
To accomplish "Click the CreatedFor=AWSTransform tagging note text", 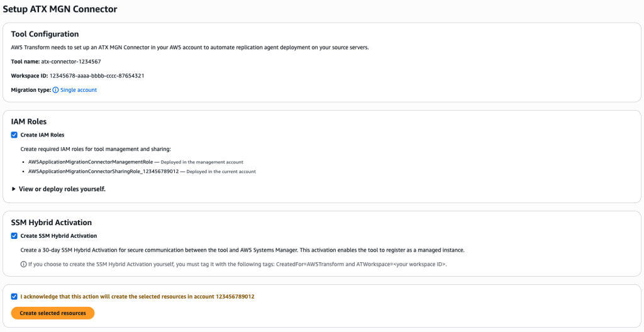I will (237, 265).
